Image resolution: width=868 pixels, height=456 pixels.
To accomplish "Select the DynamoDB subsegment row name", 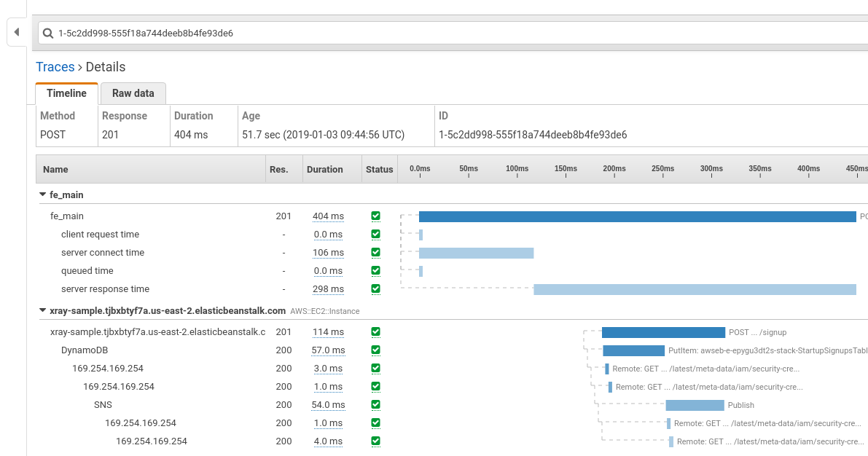I will [82, 350].
